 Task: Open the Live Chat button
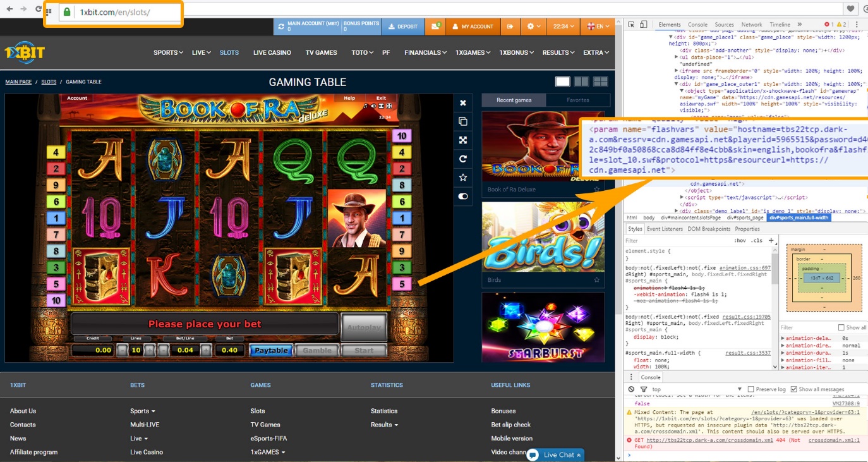[x=555, y=454]
